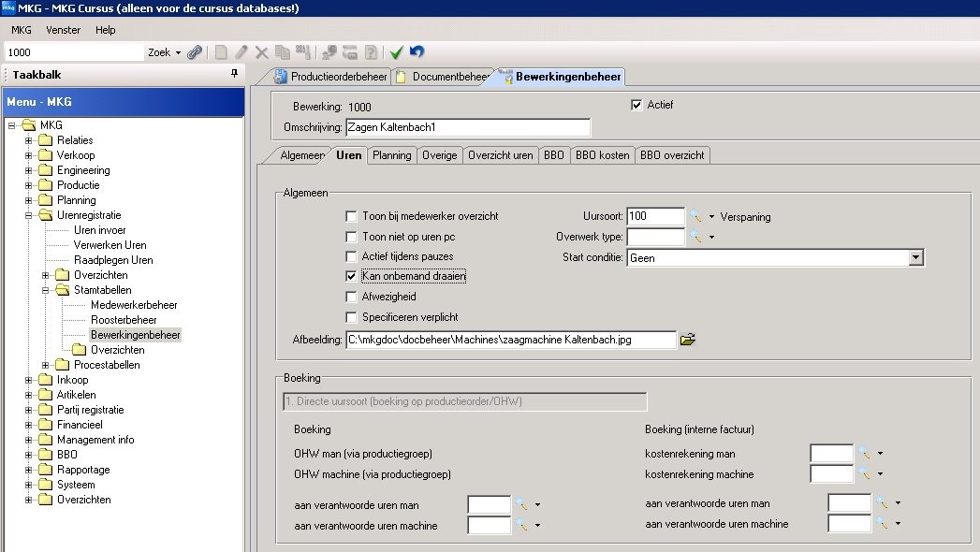
Task: Open lookup for kostenrekening man
Action: 864,454
